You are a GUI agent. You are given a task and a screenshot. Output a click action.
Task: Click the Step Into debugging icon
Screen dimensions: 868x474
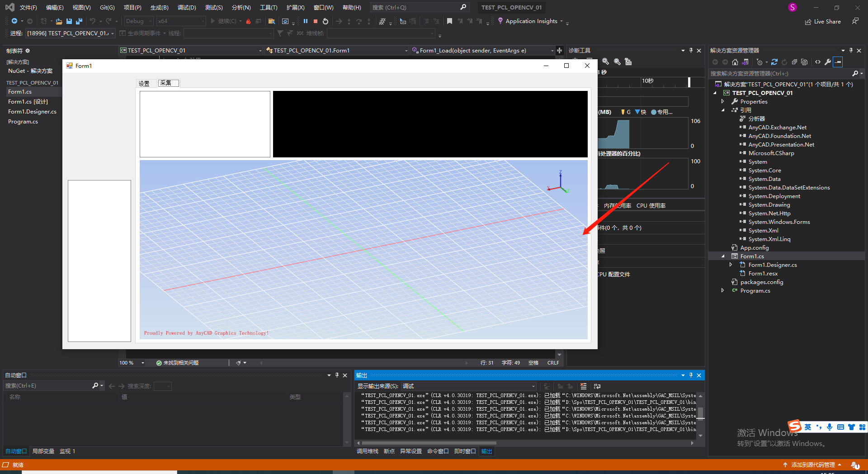point(349,21)
